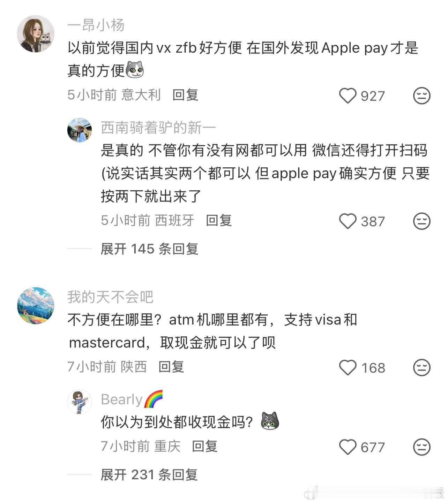Image resolution: width=448 pixels, height=504 pixels.
Task: Like the reply with 387 likes
Action: (x=348, y=221)
